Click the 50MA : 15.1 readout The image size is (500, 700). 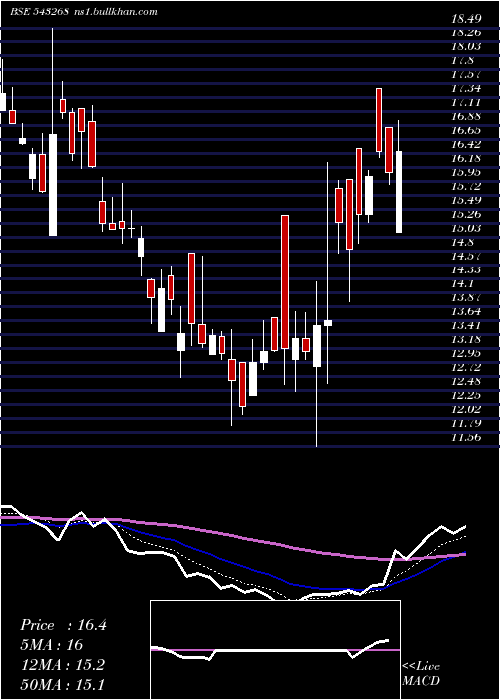point(62,685)
